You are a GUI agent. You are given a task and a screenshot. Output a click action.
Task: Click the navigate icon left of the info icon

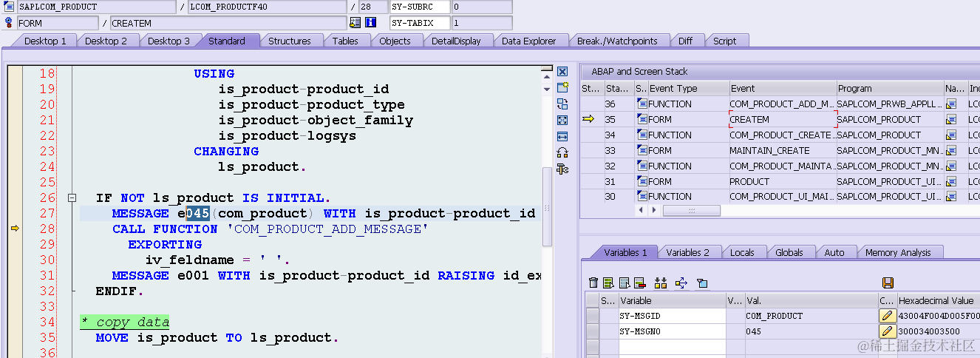pyautogui.click(x=355, y=23)
